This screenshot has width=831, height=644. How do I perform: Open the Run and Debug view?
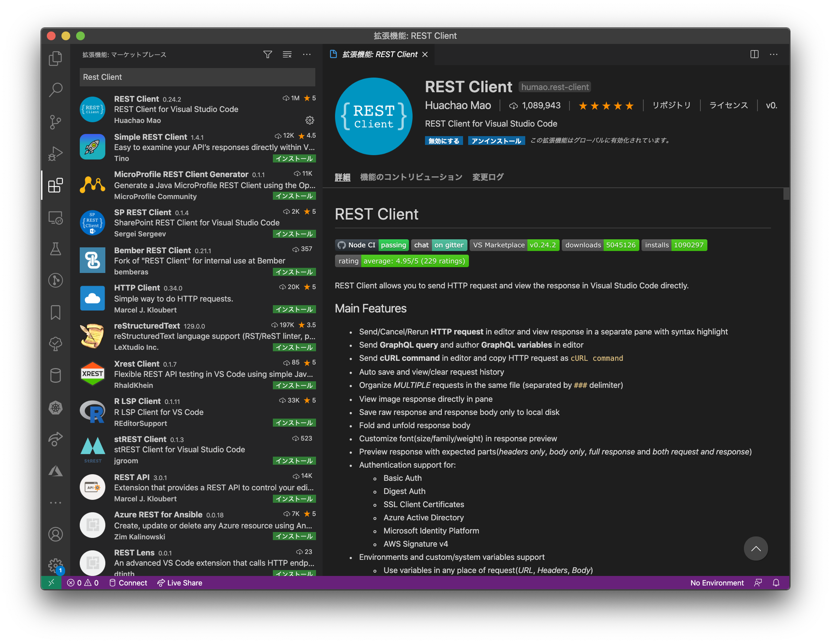(56, 153)
